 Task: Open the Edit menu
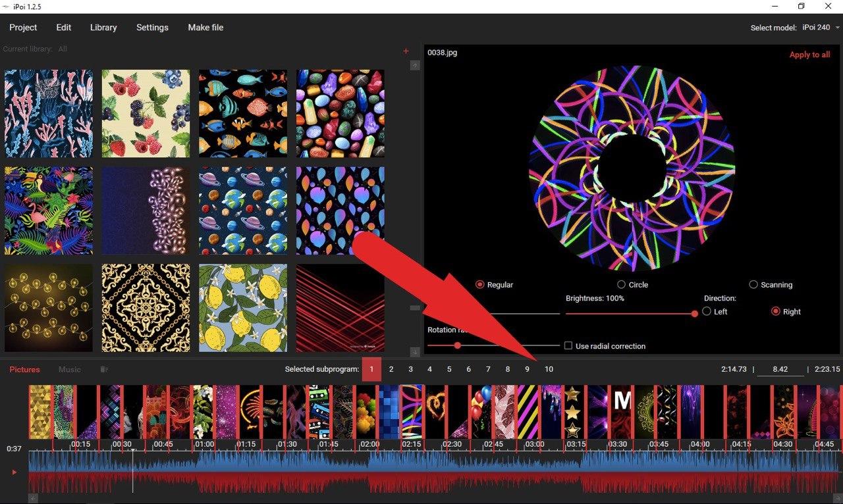pos(64,28)
